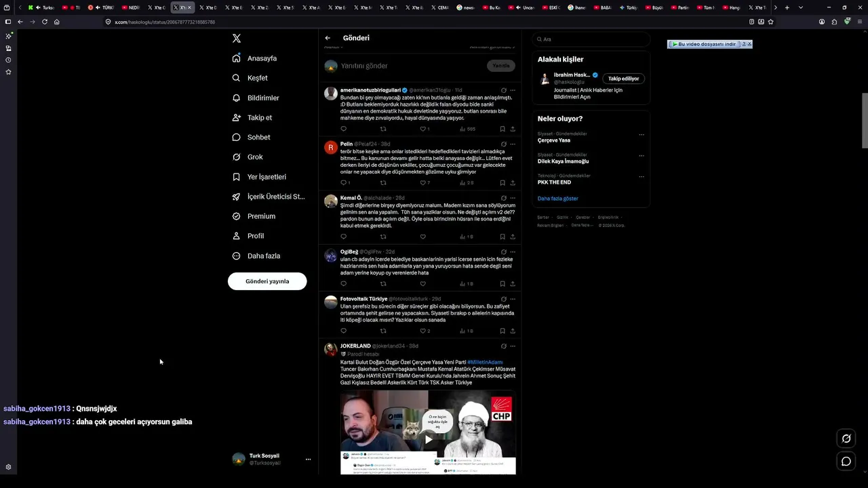Open more options on OgiBeğ's post
This screenshot has height=488, width=868.
coord(513,252)
